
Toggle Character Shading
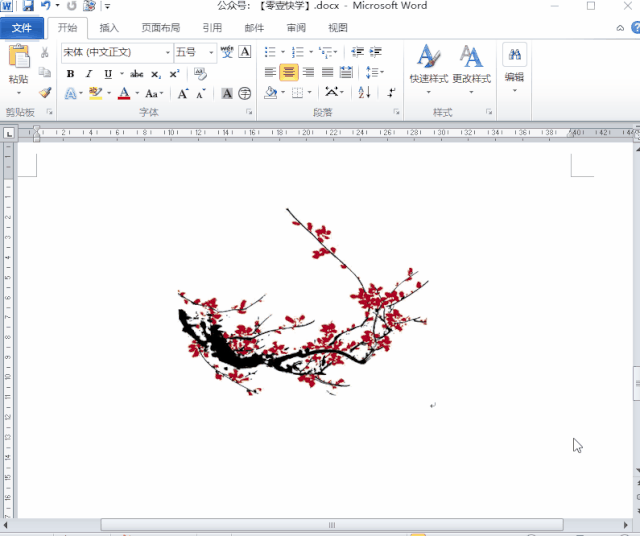click(x=227, y=93)
